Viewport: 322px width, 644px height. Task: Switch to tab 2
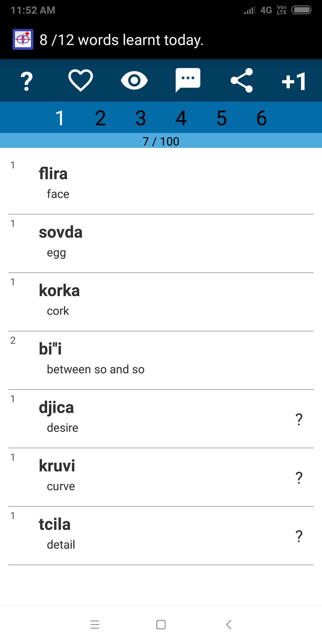(x=100, y=118)
